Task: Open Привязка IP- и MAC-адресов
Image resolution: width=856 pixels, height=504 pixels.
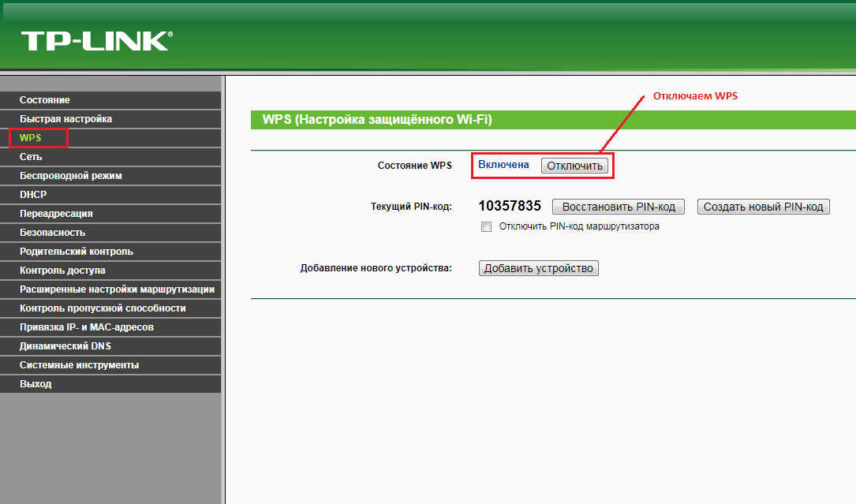Action: 87,327
